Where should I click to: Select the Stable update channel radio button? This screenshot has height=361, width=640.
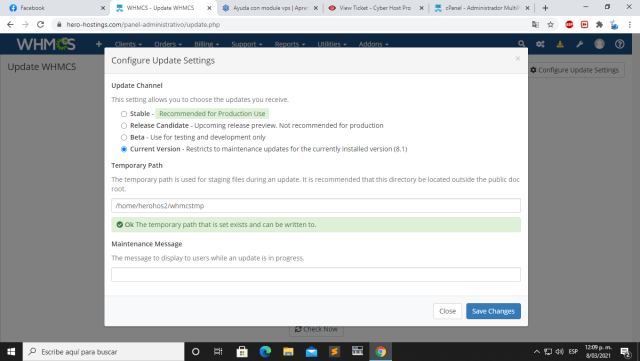coord(124,114)
